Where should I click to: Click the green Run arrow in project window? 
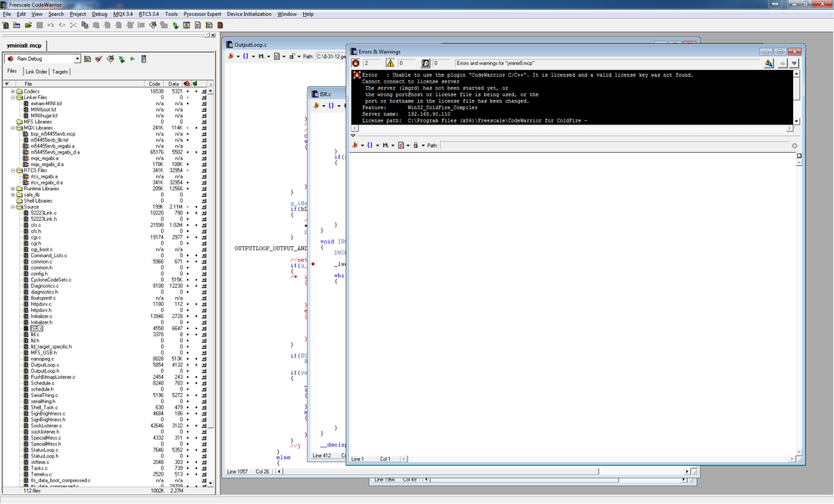[133, 59]
